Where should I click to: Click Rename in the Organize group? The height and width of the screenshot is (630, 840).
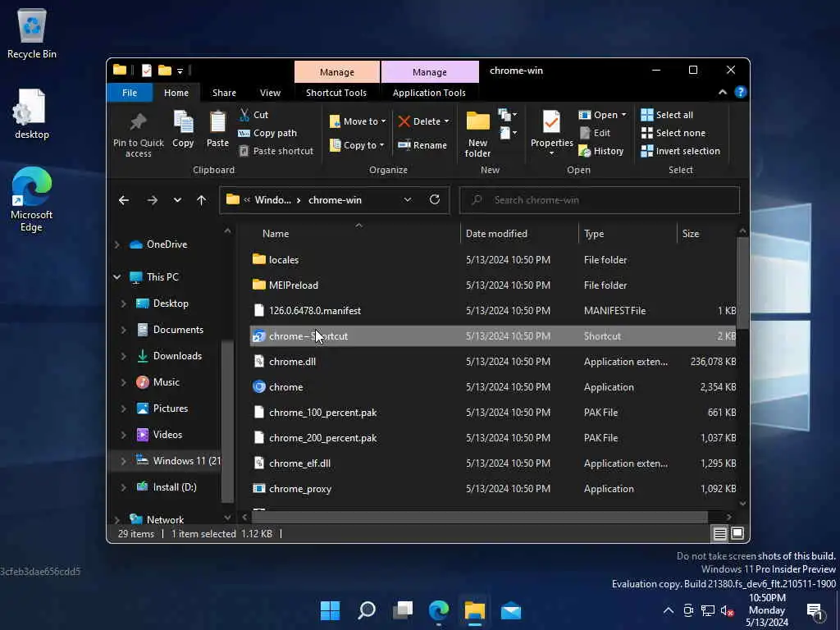422,145
